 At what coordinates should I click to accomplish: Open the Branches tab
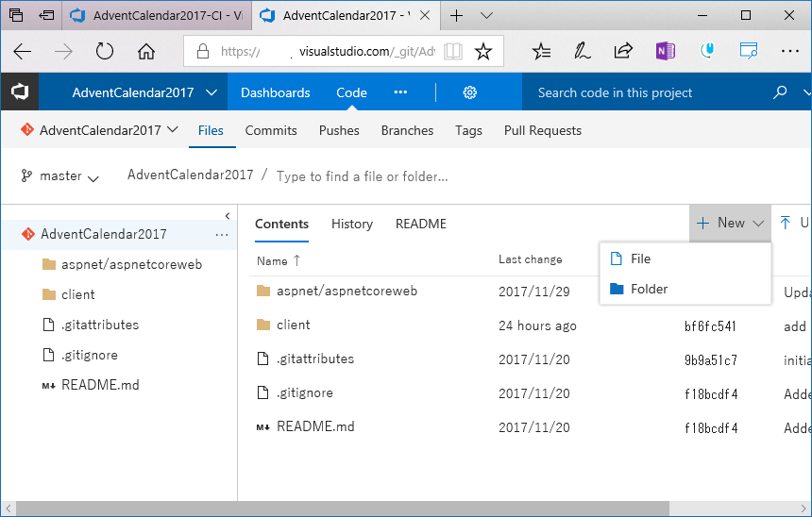point(407,130)
